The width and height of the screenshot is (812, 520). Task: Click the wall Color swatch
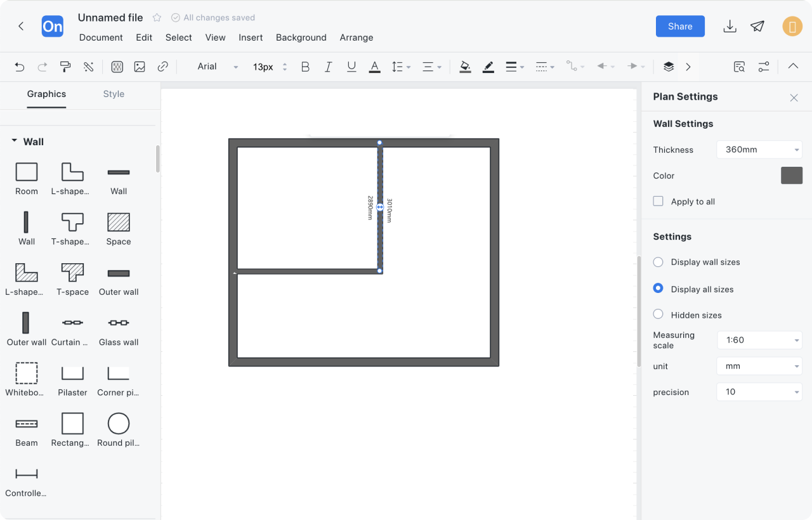tap(792, 176)
